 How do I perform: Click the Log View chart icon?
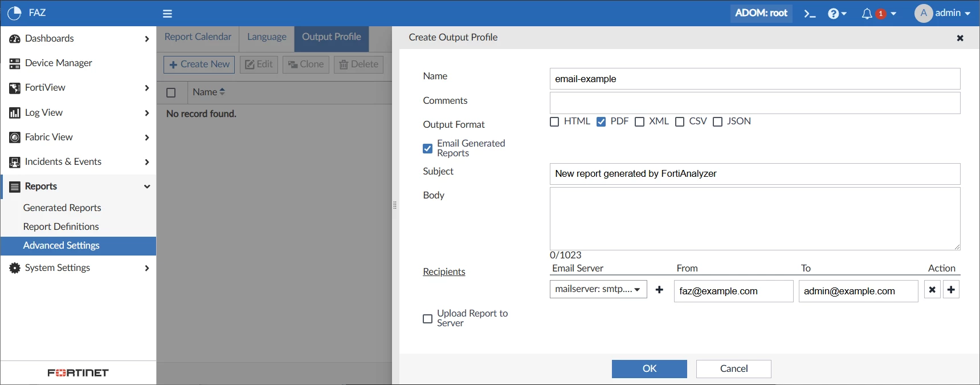pyautogui.click(x=15, y=113)
